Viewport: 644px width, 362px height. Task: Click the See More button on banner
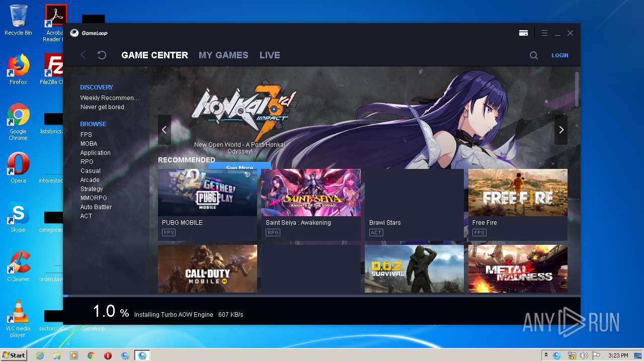click(x=239, y=166)
